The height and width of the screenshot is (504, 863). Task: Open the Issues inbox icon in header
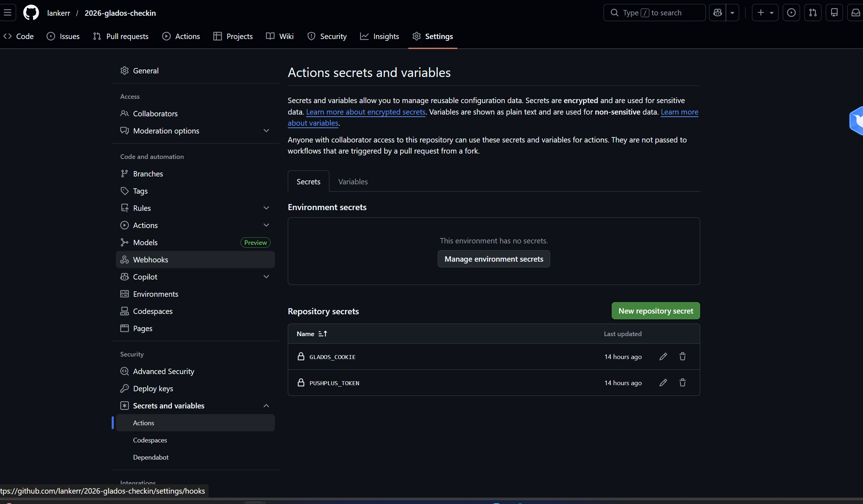[x=791, y=13]
